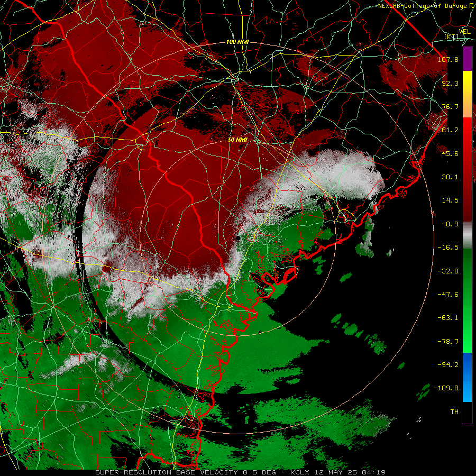Screen dimensions: 476x476
Task: Click the VEL heading above color bar
Action: click(464, 32)
